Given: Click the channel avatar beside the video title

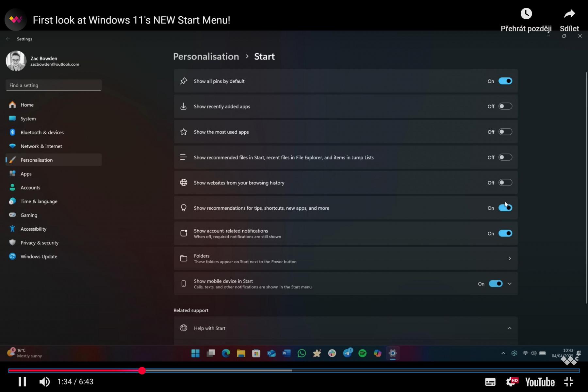Looking at the screenshot, I should [15, 20].
